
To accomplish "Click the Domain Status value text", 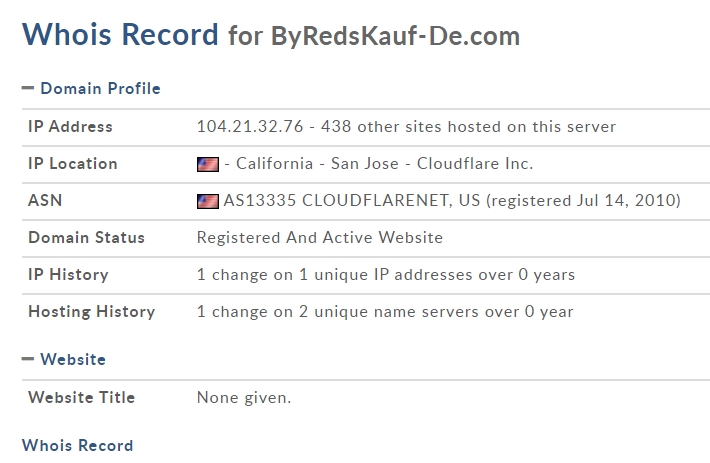I will coord(320,238).
